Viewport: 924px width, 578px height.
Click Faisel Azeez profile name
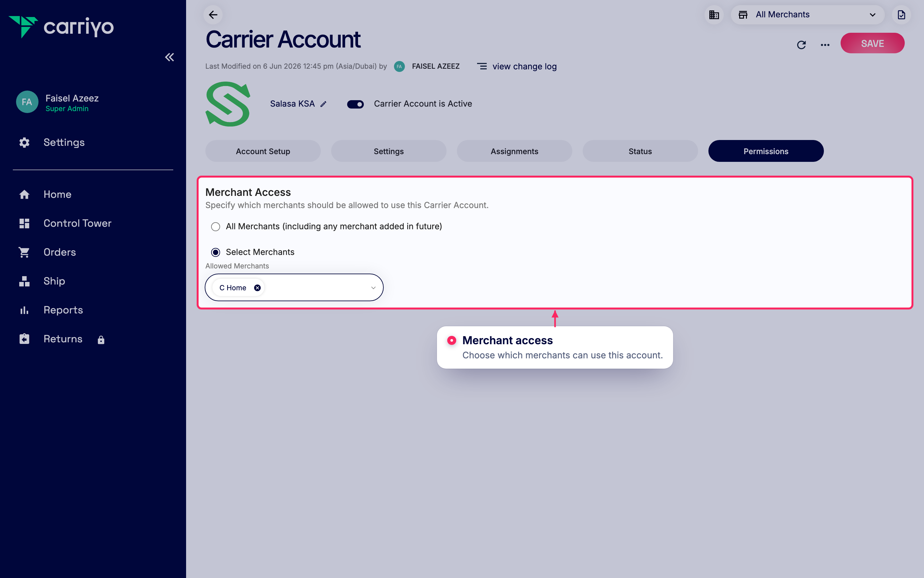pyautogui.click(x=72, y=98)
